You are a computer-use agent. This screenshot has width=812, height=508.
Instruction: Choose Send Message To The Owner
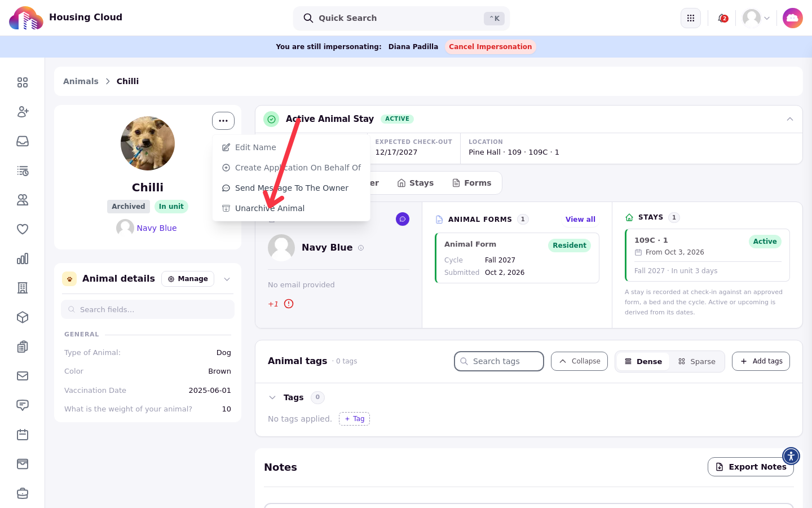tap(291, 188)
